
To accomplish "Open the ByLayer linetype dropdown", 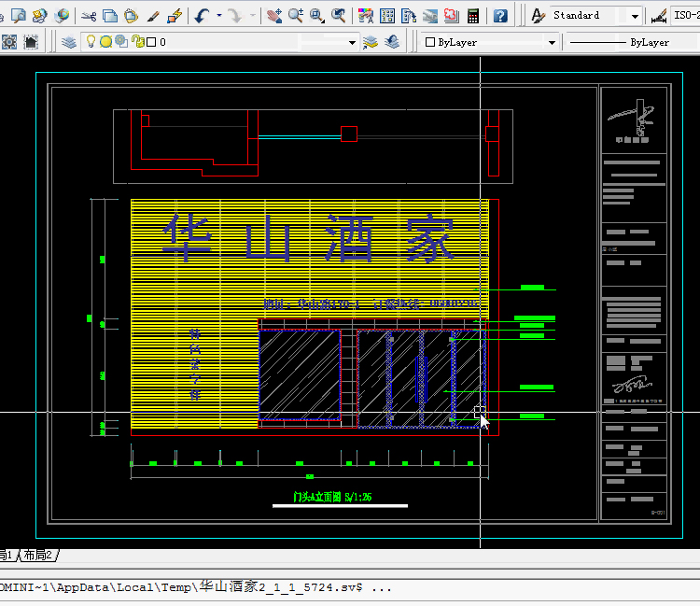I will (x=631, y=42).
